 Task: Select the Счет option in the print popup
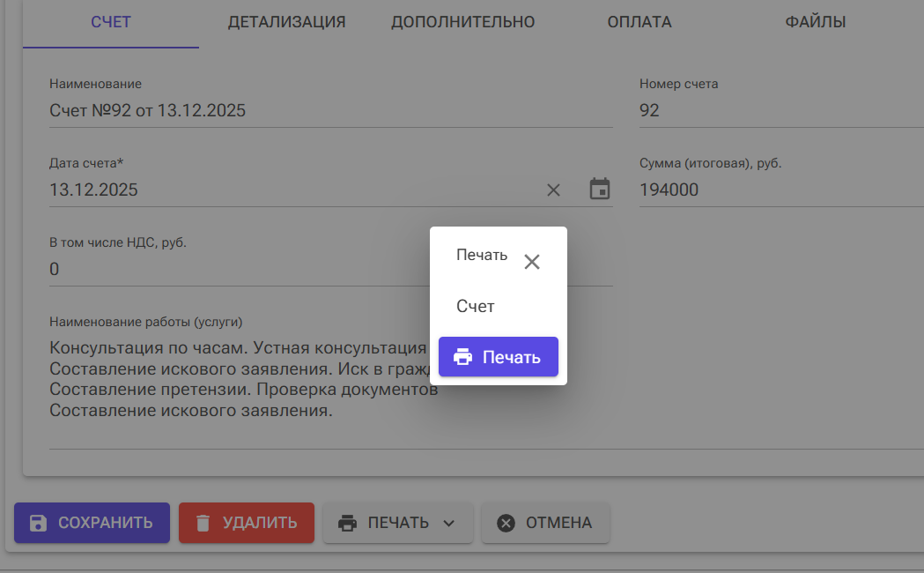(x=476, y=307)
